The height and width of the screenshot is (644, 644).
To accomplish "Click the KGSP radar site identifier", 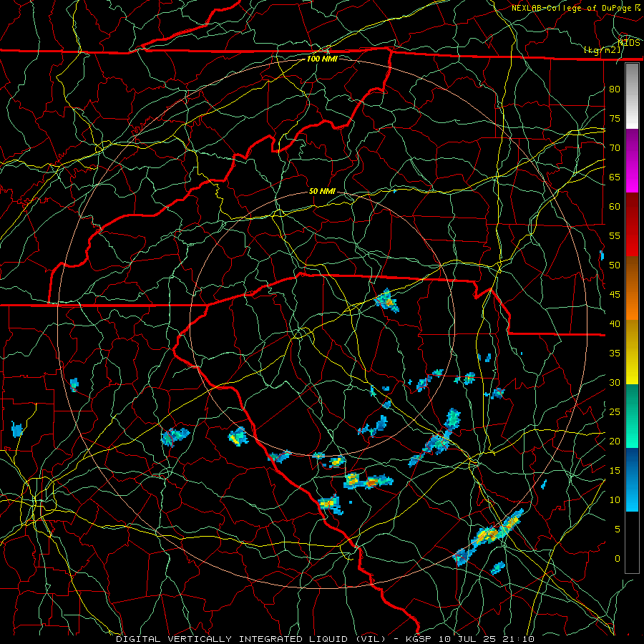I will (420, 639).
